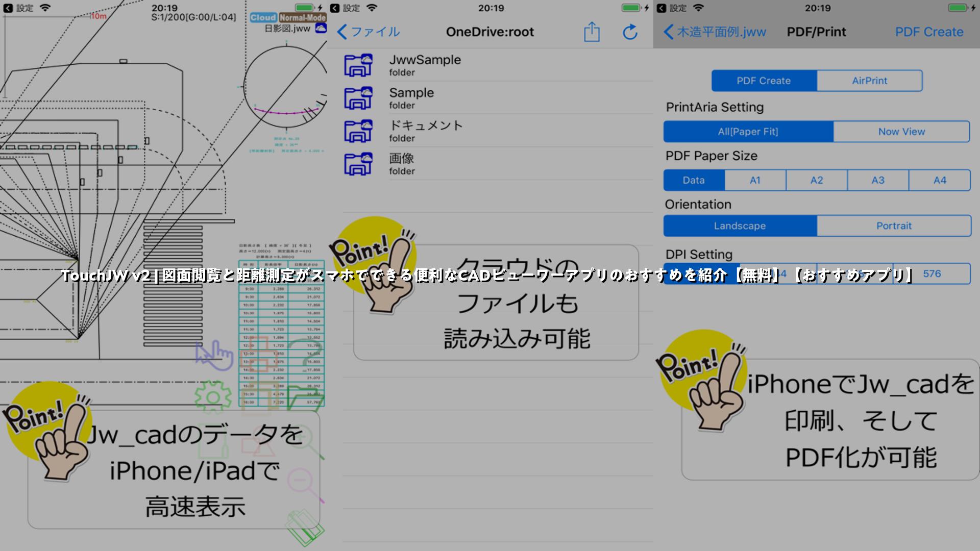Open the green layers icon
980x551 pixels.
305,528
